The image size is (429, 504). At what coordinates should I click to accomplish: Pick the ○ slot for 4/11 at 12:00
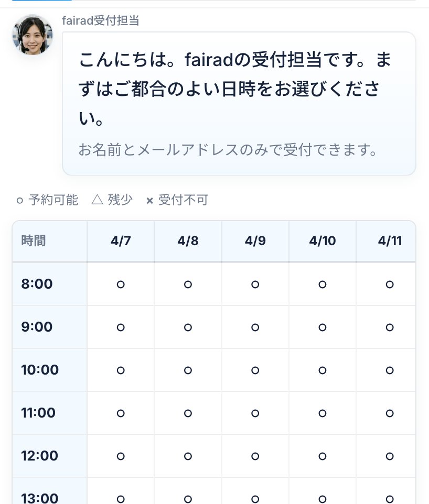(x=390, y=456)
